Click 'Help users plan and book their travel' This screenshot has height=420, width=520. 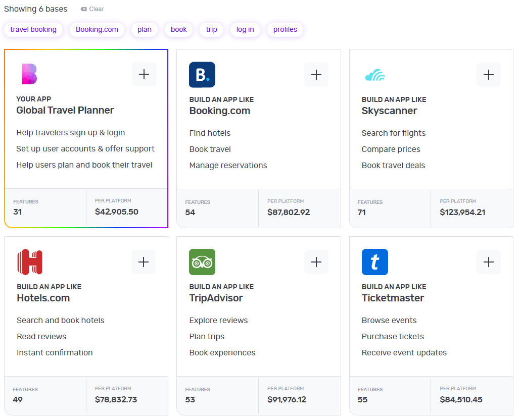click(84, 165)
